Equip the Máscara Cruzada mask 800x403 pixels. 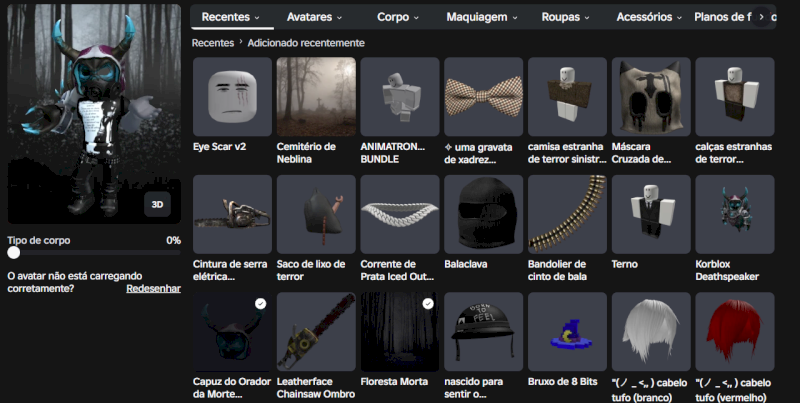(651, 97)
